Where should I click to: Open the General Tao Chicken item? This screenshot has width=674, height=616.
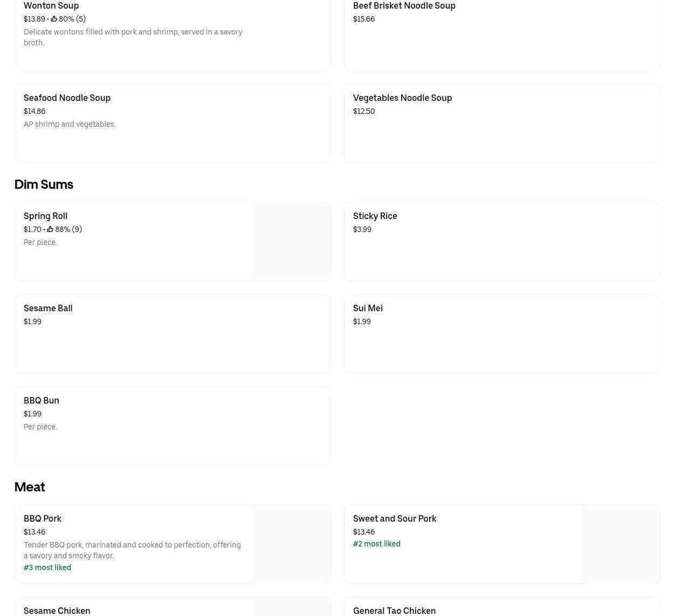502,607
